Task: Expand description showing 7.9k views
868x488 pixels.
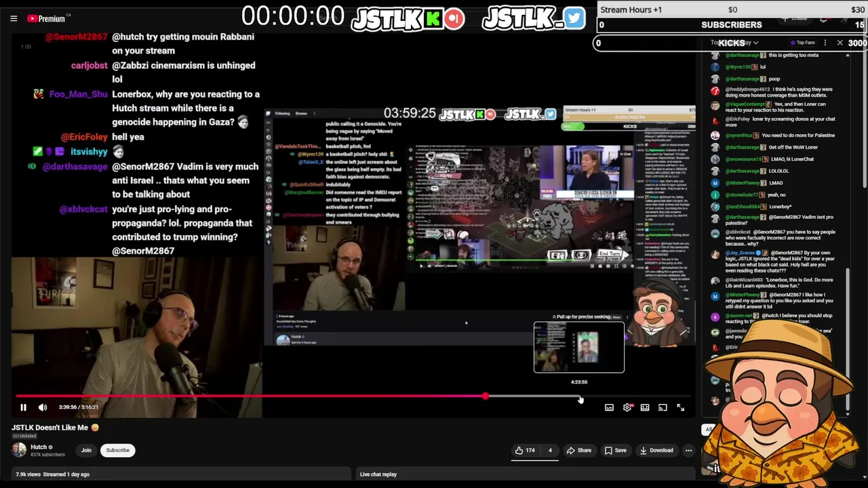Action: [182, 474]
